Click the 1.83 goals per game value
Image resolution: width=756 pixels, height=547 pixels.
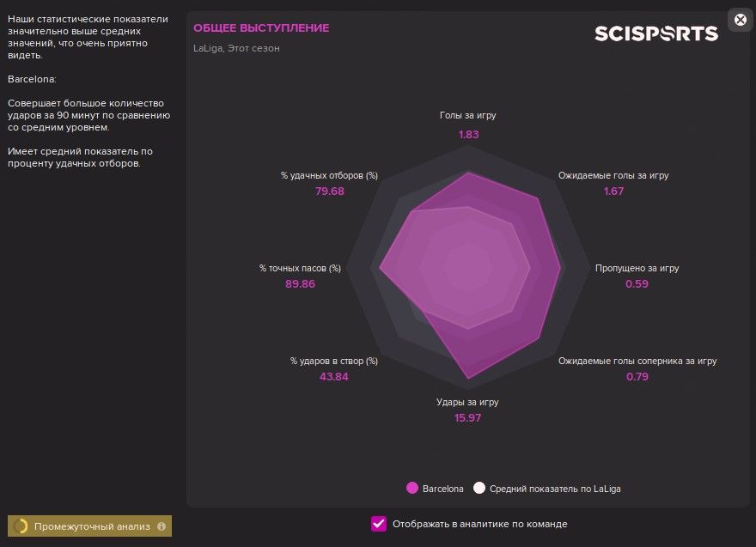click(469, 135)
